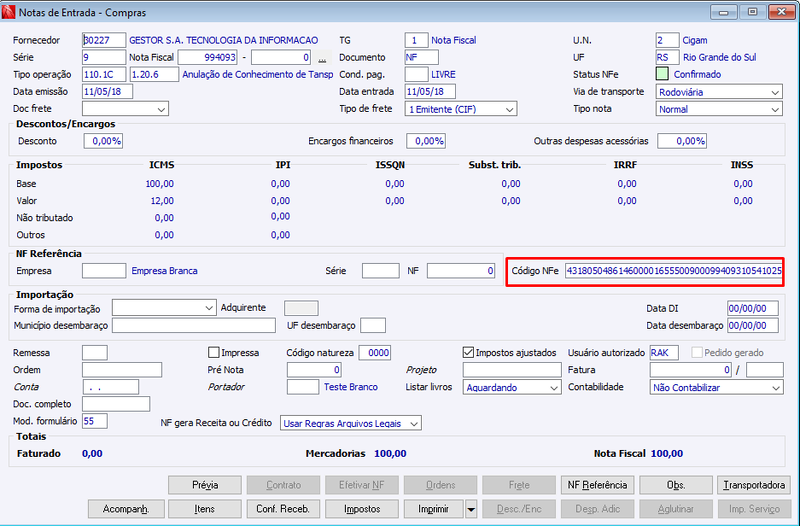Toggle the Impressa checkbox
The width and height of the screenshot is (800, 526).
(x=214, y=353)
